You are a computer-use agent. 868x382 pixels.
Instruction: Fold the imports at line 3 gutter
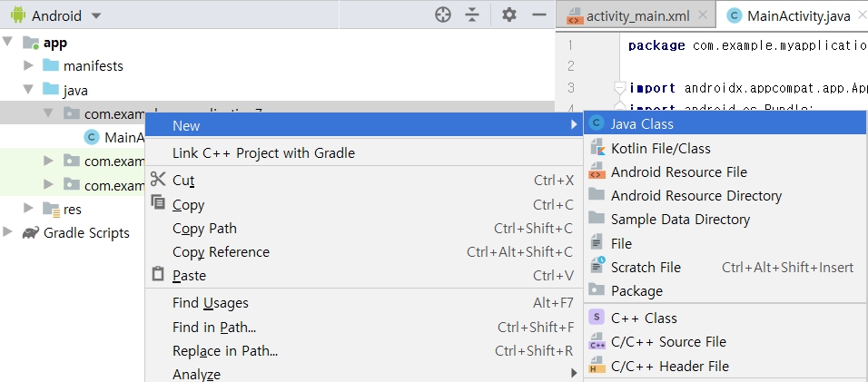click(620, 88)
